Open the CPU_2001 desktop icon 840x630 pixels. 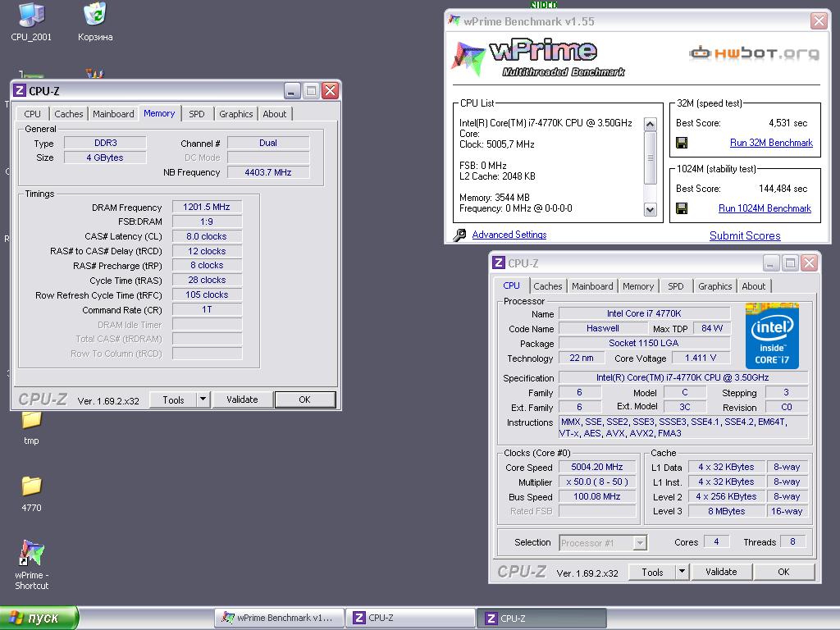(31, 21)
